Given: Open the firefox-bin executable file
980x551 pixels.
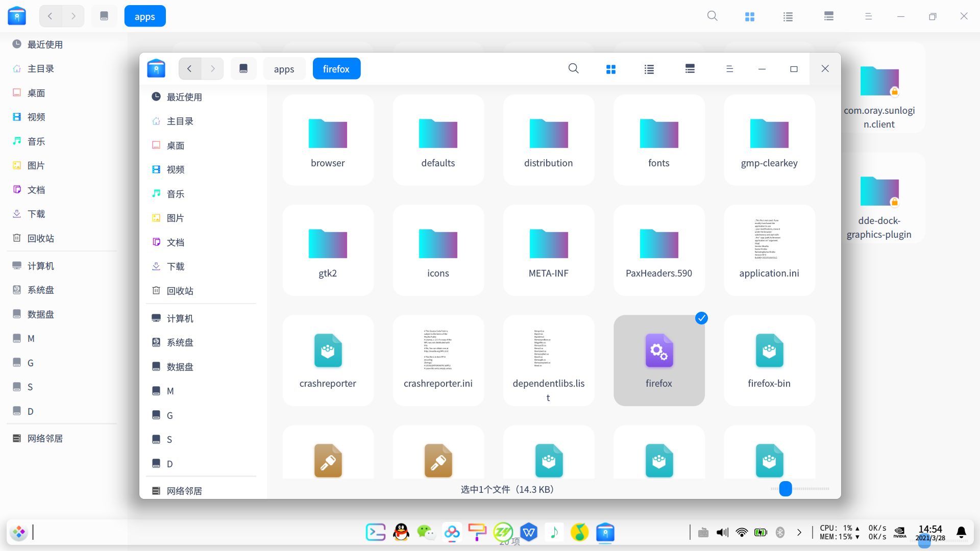Looking at the screenshot, I should coord(769,352).
